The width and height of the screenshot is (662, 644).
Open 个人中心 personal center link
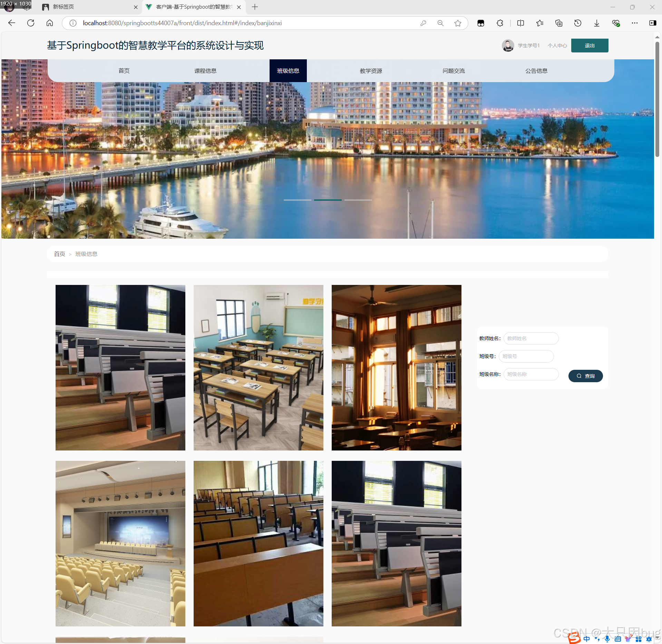(557, 46)
